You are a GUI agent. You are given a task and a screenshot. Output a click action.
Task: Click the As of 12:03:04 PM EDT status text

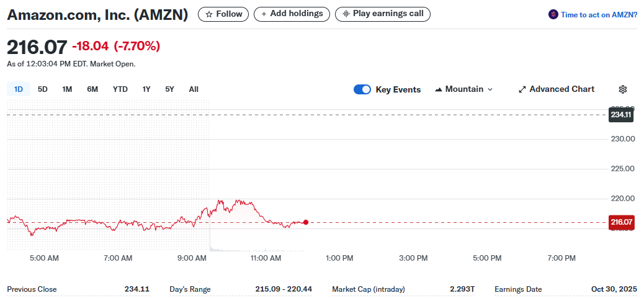pos(71,64)
